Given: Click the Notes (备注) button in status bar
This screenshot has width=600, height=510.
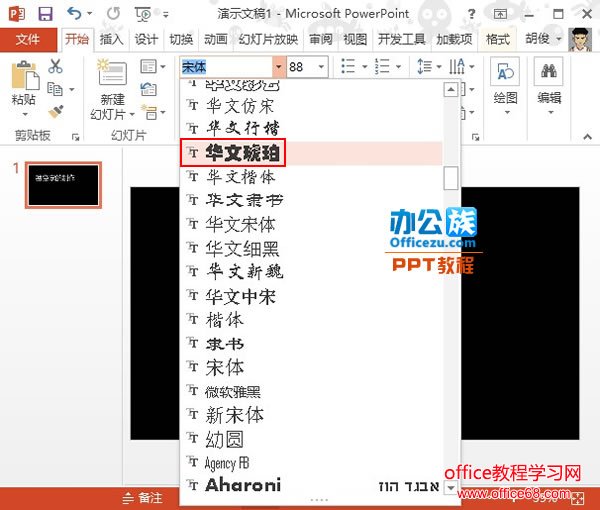Looking at the screenshot, I should (x=142, y=498).
